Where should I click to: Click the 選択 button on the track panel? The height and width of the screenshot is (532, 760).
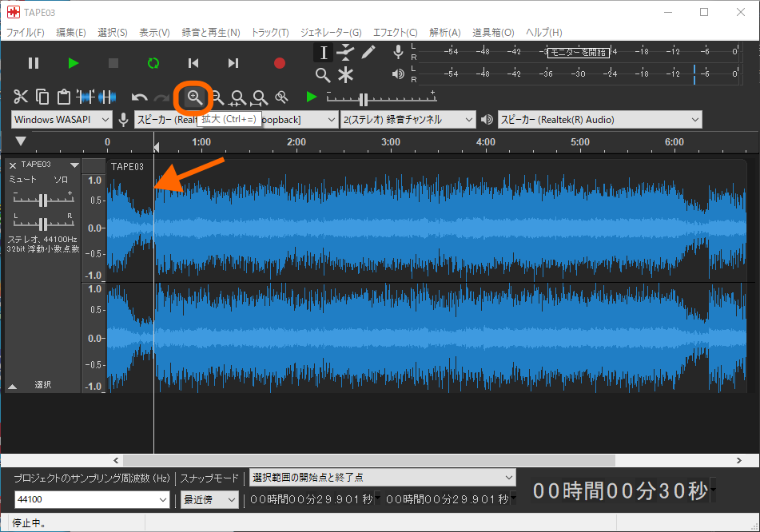pos(43,385)
